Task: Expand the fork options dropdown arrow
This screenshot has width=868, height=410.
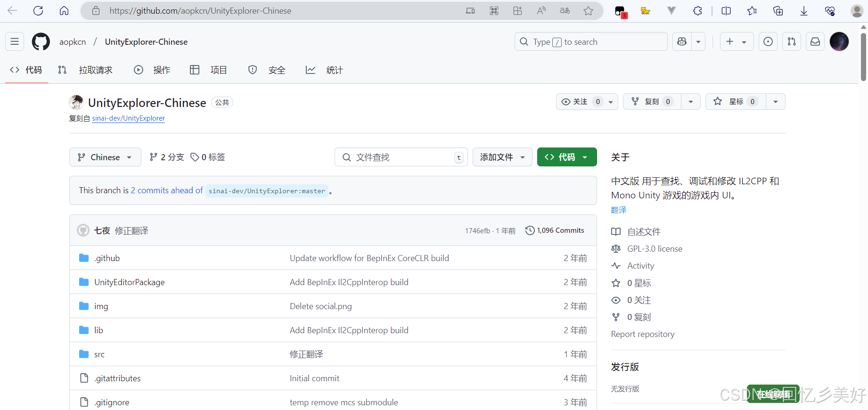Action: click(x=691, y=102)
